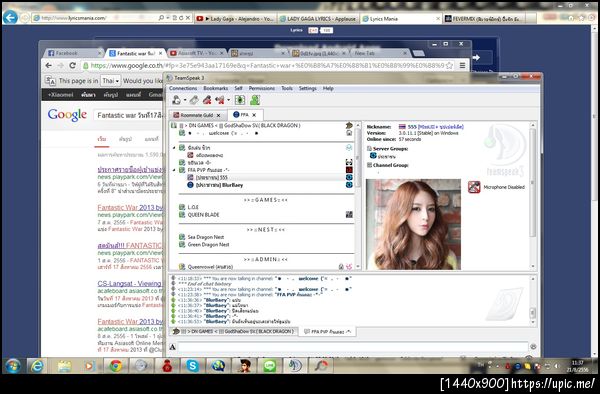Click the TeamSpeak Connect toolbar icon

[176, 100]
